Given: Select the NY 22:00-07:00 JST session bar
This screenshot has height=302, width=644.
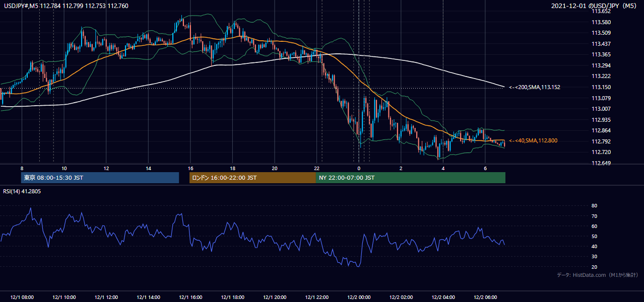Looking at the screenshot, I should pos(411,178).
